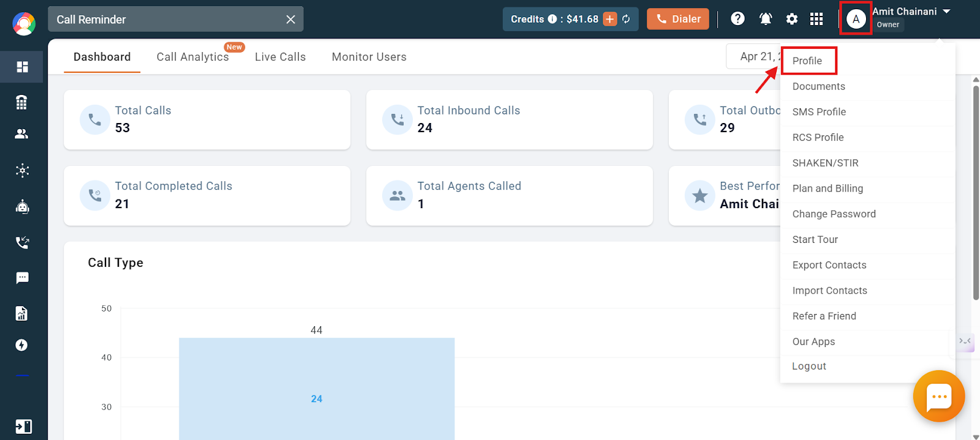Open the reports document icon in sidebar
The height and width of the screenshot is (440, 980).
point(22,313)
